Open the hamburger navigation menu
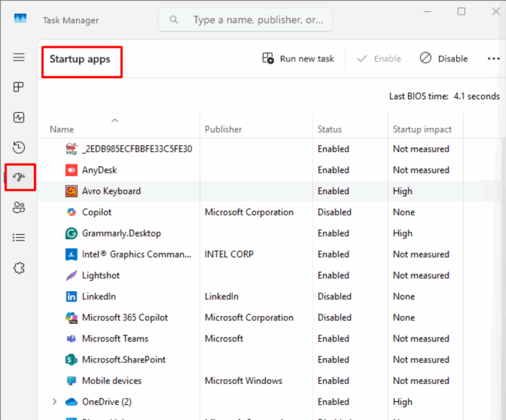 tap(19, 57)
